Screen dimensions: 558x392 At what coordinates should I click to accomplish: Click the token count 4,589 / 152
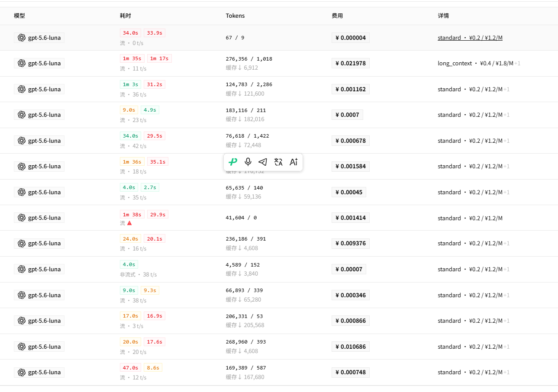(x=243, y=265)
